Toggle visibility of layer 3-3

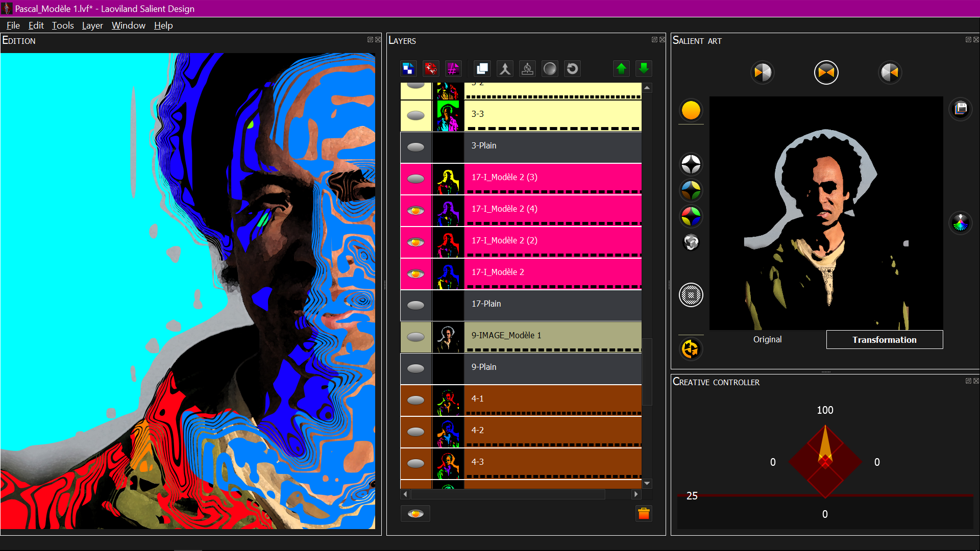416,115
